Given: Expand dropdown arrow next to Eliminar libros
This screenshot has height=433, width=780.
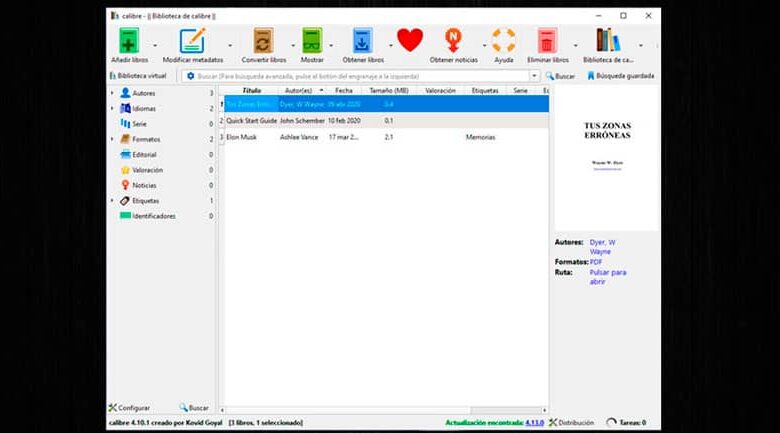Looking at the screenshot, I should [x=576, y=46].
